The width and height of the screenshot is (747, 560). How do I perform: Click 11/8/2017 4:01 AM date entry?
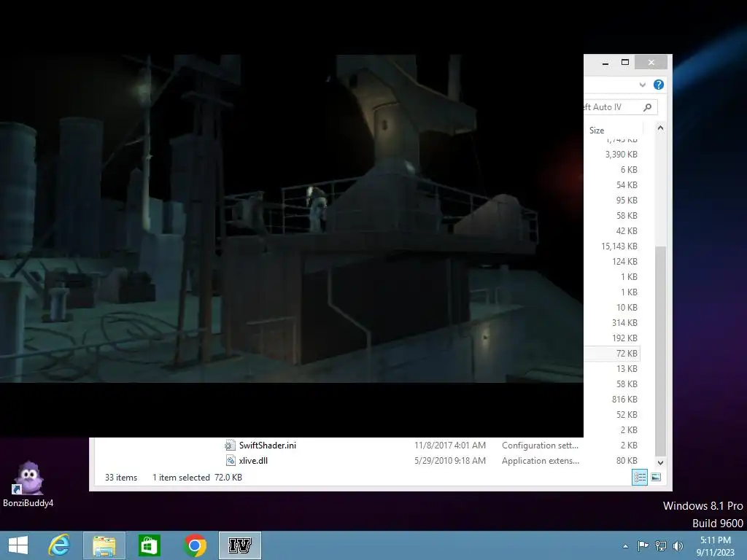[x=449, y=446]
